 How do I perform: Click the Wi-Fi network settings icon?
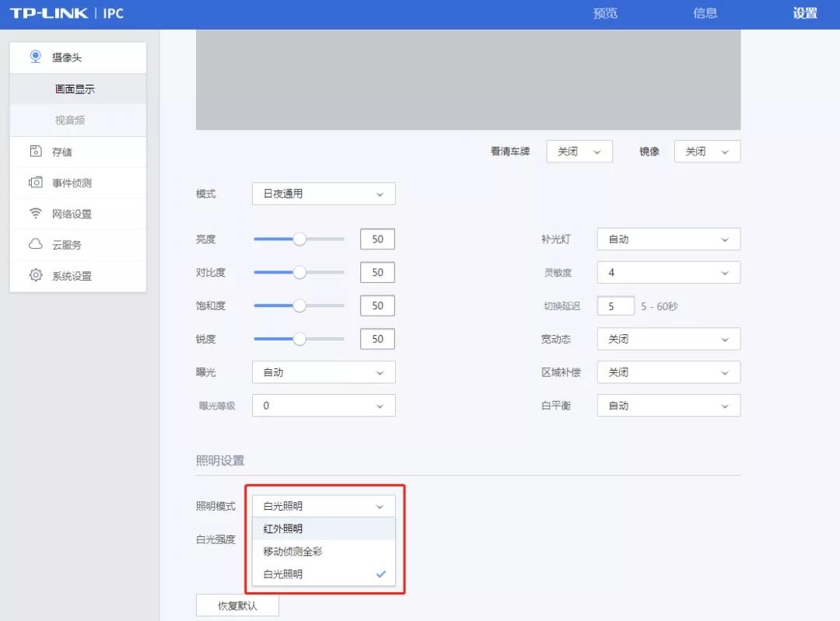[x=35, y=214]
